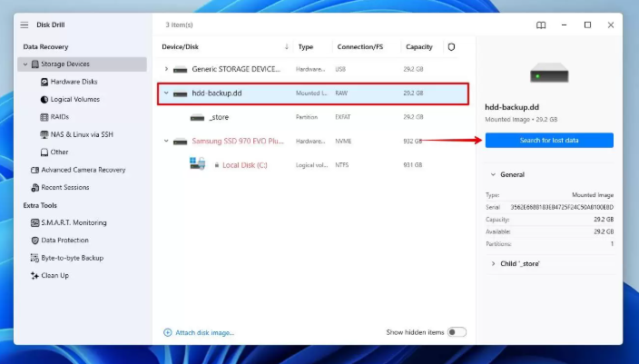Open the hamburger menu next to Disk Drill

25,25
